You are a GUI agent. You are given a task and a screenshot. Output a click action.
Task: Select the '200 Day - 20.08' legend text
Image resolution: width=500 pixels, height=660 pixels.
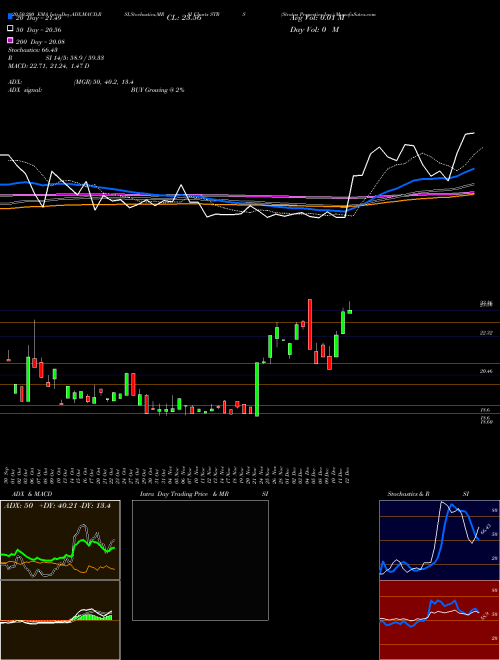40,42
